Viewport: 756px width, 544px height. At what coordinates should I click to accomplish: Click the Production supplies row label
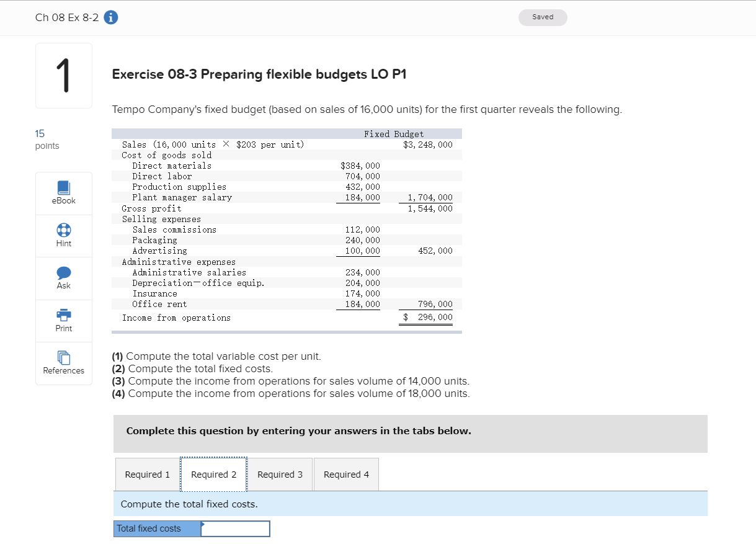(179, 187)
